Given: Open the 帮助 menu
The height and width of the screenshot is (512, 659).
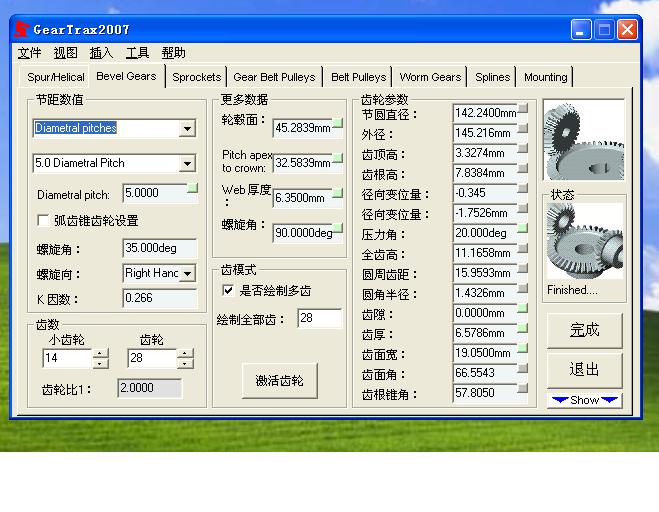Looking at the screenshot, I should pos(174,53).
